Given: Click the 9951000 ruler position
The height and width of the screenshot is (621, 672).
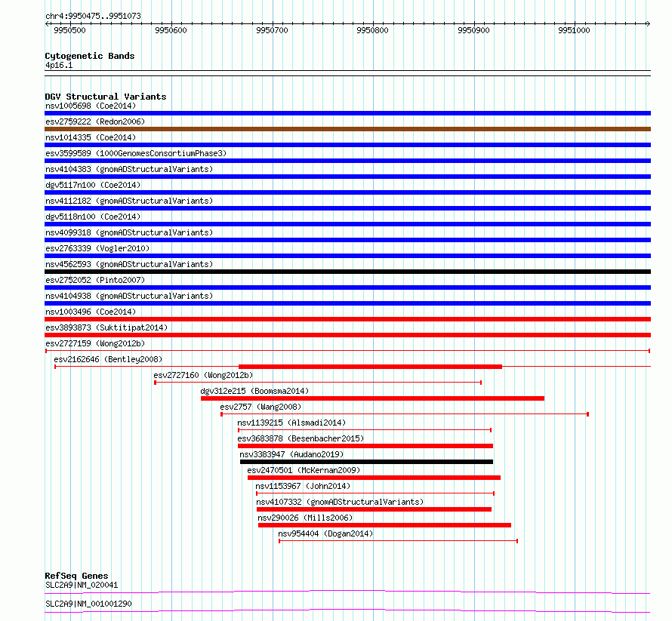Looking at the screenshot, I should coord(574,30).
